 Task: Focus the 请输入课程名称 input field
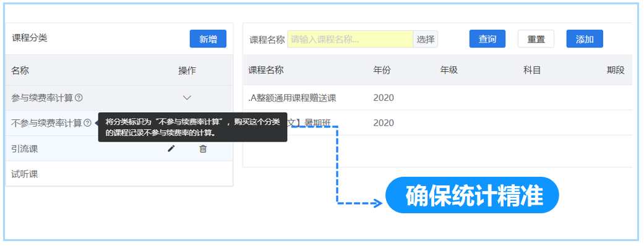pos(350,40)
